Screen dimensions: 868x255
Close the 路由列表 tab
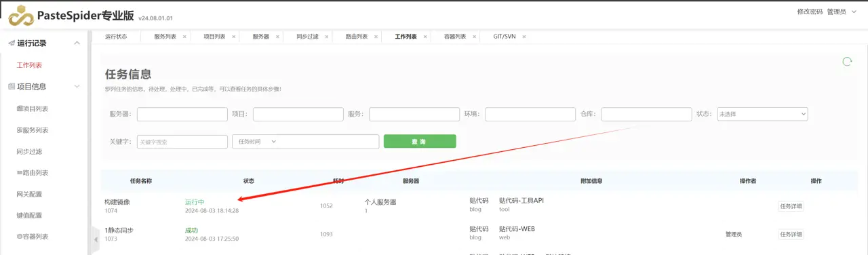click(x=376, y=37)
